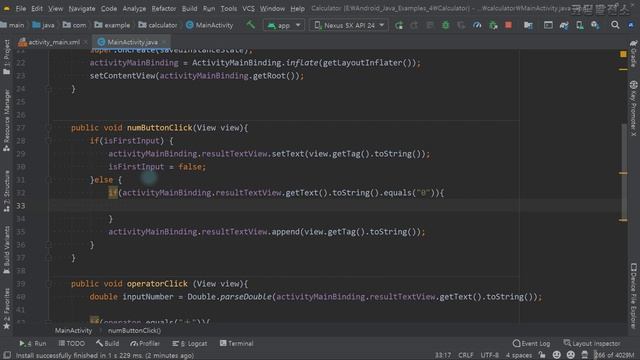Open the Run tool window
The height and width of the screenshot is (360, 640).
tap(33, 344)
